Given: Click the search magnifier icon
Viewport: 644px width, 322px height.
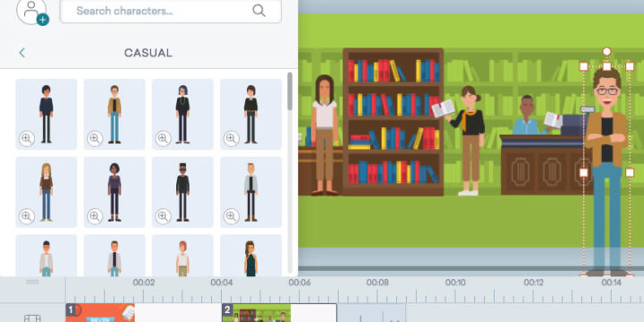Looking at the screenshot, I should (258, 11).
